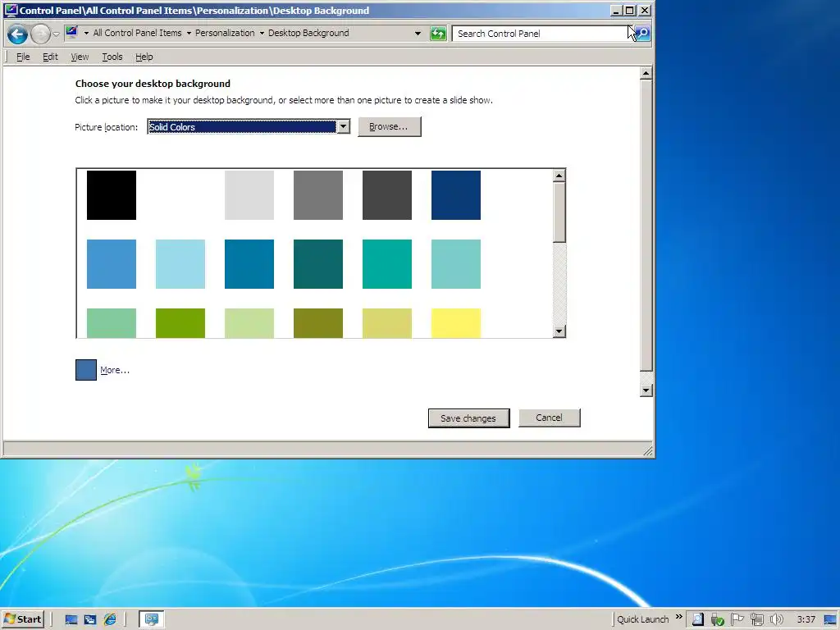840x630 pixels.
Task: Open the Start menu
Action: tap(22, 619)
